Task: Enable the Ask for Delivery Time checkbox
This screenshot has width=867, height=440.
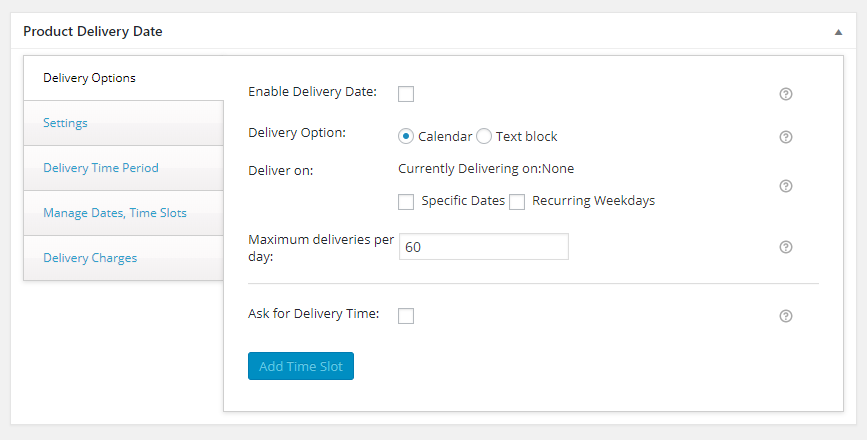Action: (x=406, y=316)
